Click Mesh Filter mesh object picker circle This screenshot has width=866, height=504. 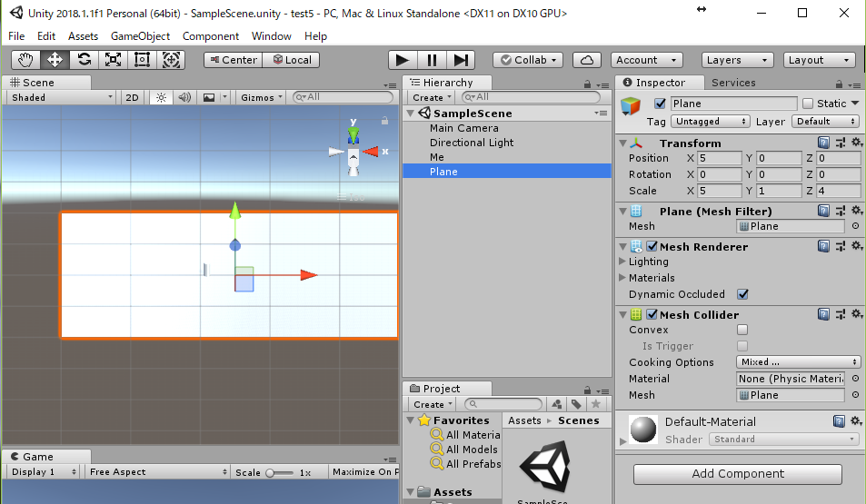(x=855, y=226)
